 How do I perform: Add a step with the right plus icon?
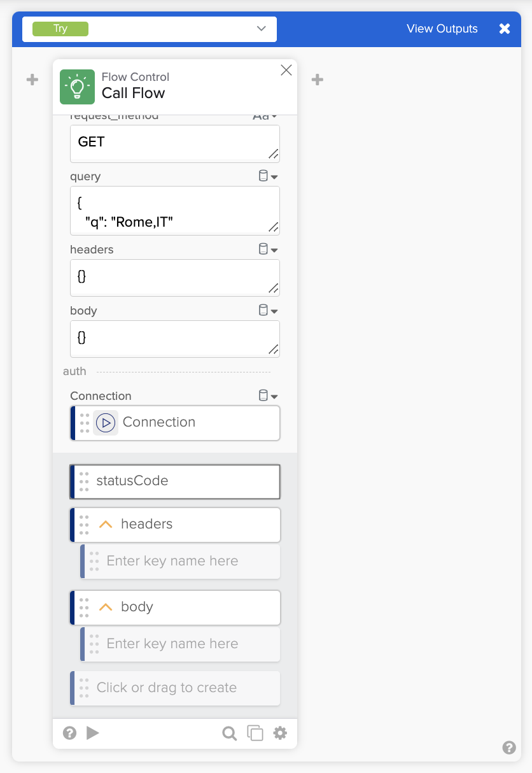pos(318,80)
